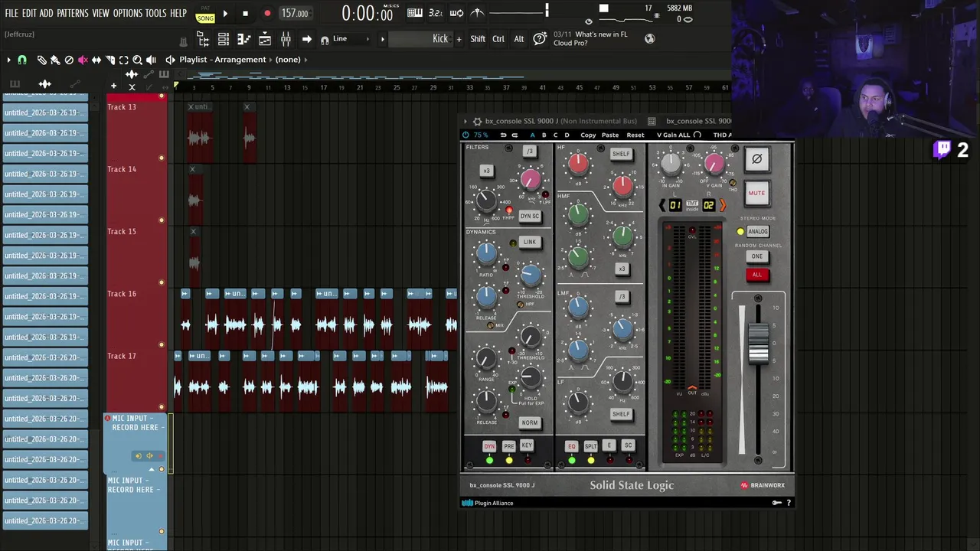Select plugin settings slot B
This screenshot has width=980, height=551.
544,135
